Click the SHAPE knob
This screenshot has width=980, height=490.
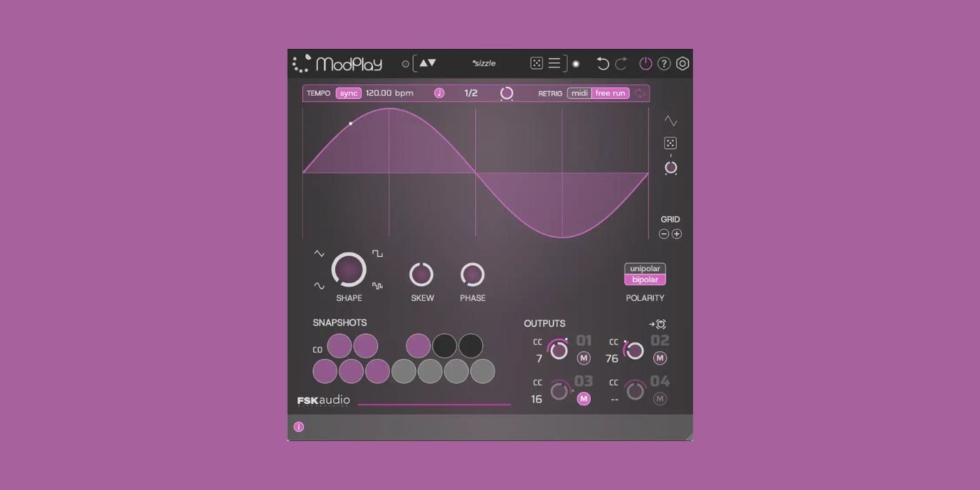pos(349,269)
